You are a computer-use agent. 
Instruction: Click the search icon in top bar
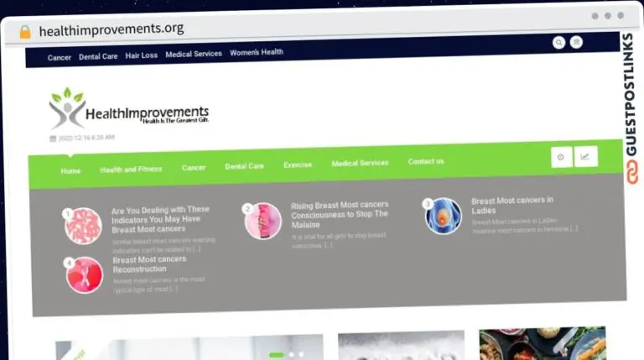tap(558, 42)
